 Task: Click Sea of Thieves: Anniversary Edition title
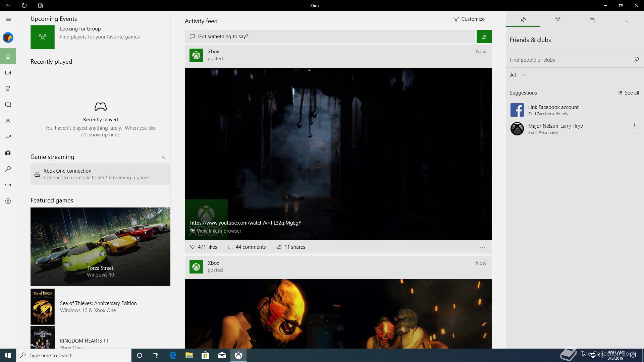[98, 303]
